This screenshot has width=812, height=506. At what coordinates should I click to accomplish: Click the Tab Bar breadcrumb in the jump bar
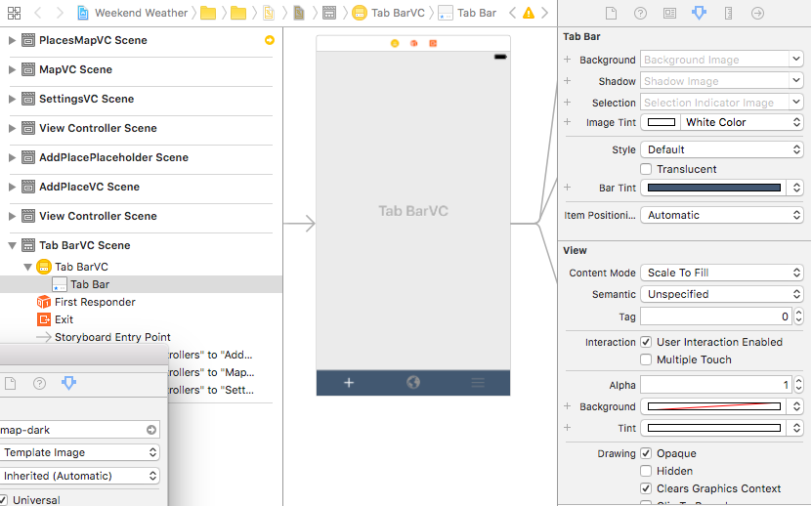point(467,13)
